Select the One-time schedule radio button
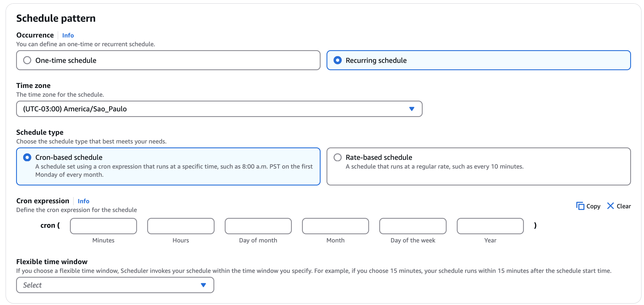 (27, 60)
